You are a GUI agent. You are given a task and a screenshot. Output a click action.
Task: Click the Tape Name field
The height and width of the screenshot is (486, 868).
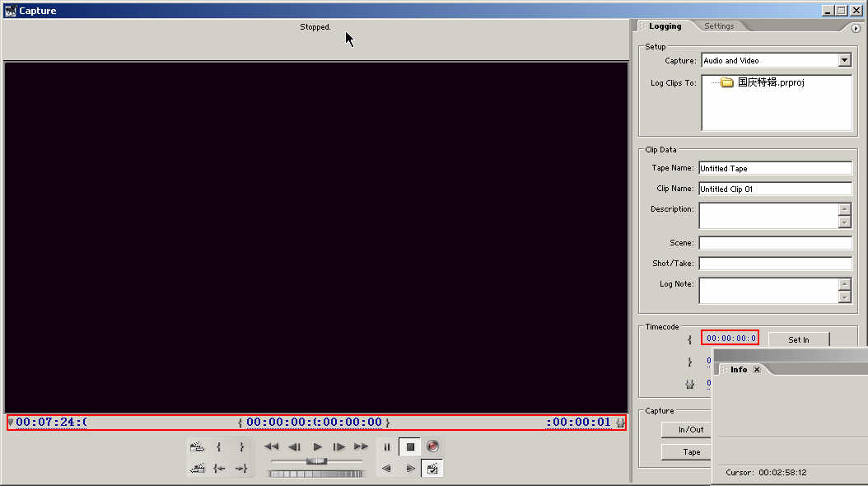click(x=775, y=168)
